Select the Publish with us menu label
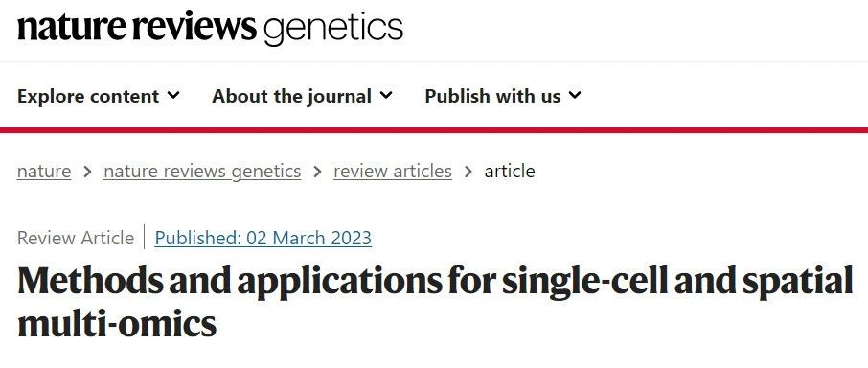 pos(492,96)
